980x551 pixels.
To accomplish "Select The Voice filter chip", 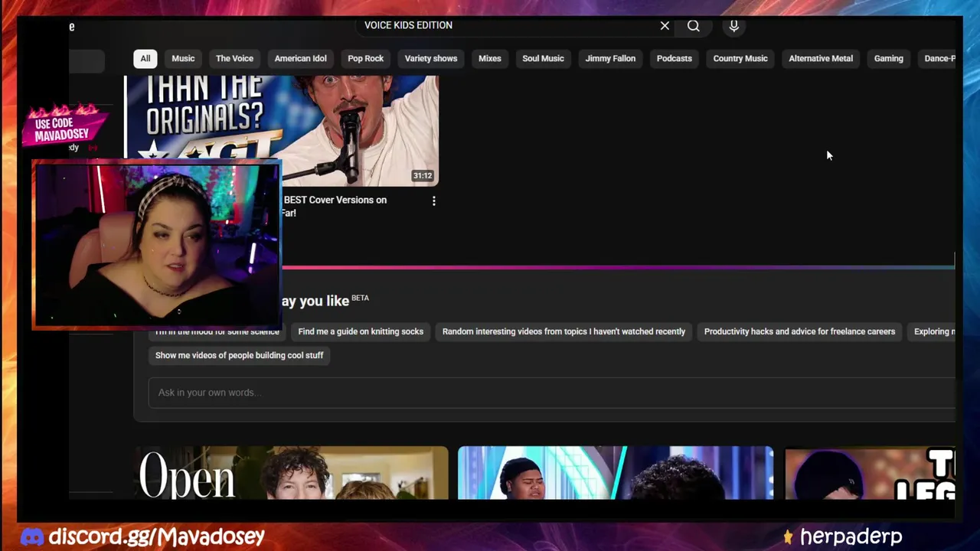I will [234, 59].
